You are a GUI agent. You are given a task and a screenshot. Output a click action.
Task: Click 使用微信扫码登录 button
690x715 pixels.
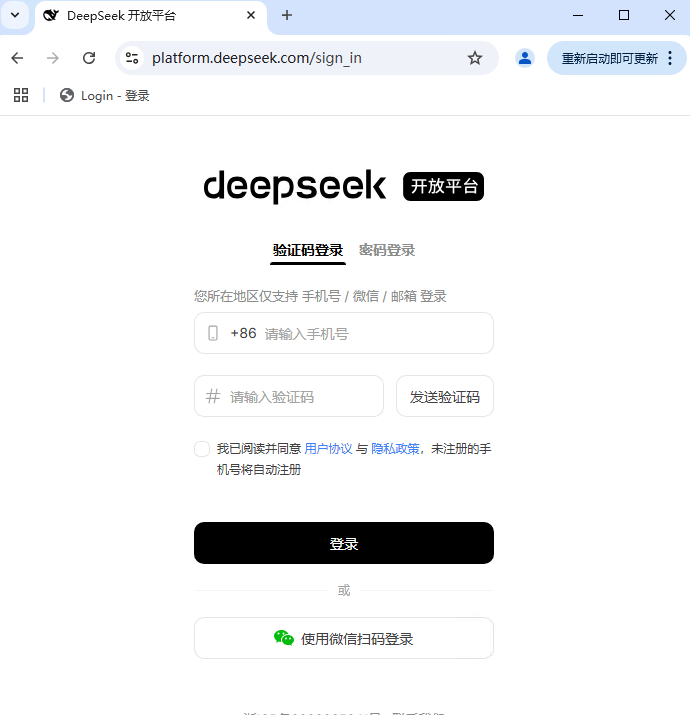coord(344,638)
